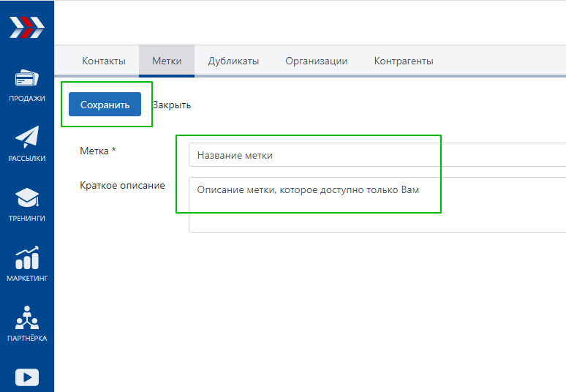
Task: Click the Закрыть link
Action: [172, 105]
